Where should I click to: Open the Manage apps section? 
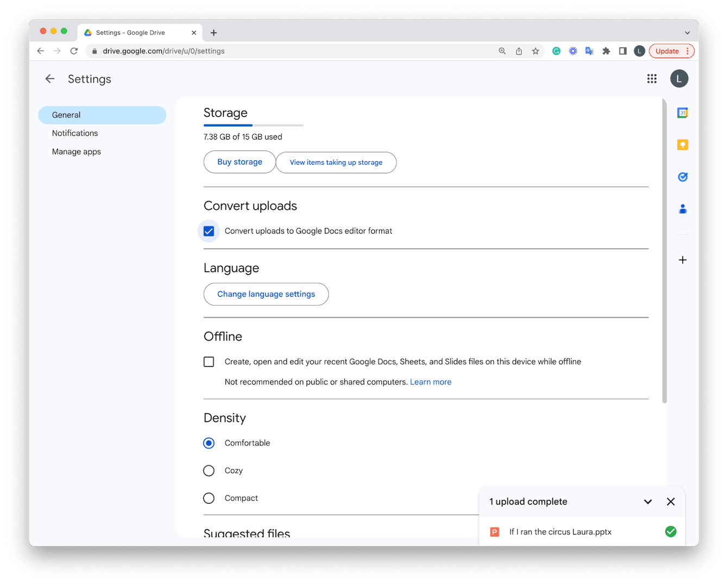(77, 152)
